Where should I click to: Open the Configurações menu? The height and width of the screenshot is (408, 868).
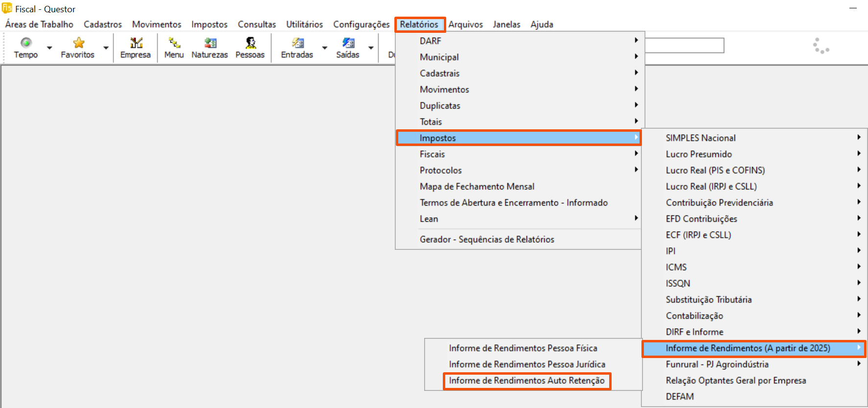[361, 24]
